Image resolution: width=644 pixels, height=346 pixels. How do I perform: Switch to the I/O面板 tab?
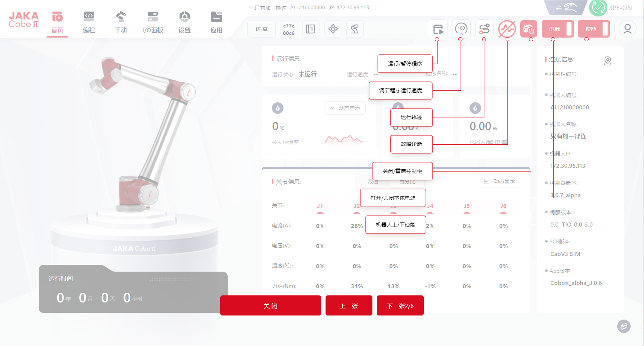click(x=153, y=22)
